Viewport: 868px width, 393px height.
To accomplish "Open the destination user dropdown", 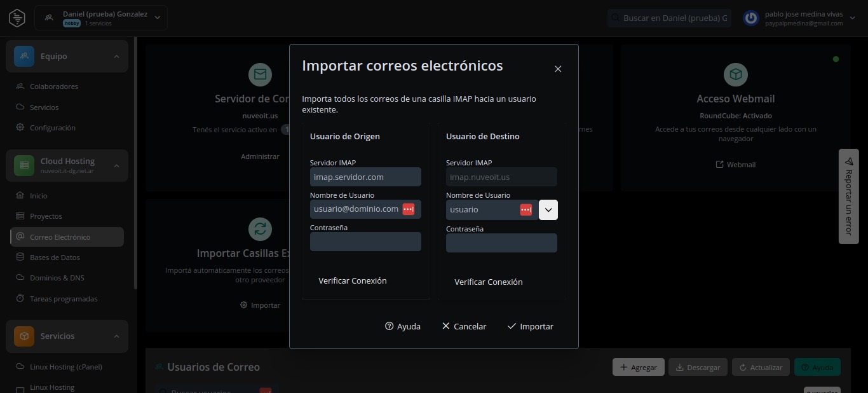I will (x=548, y=210).
